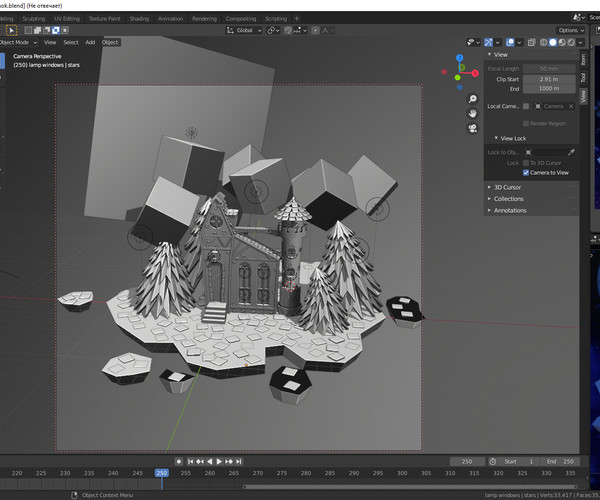The width and height of the screenshot is (600, 500).
Task: Enable the Lock To 3D Cursor checkbox
Action: pos(526,162)
